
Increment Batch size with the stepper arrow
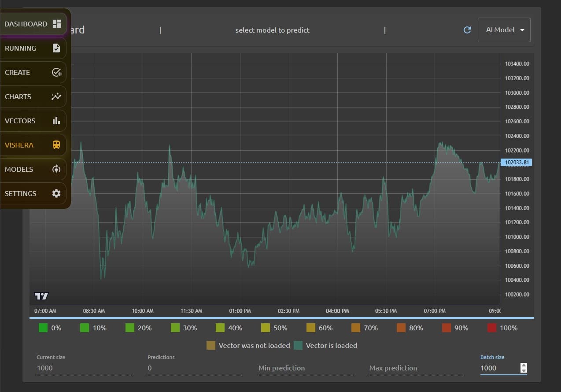tap(524, 366)
